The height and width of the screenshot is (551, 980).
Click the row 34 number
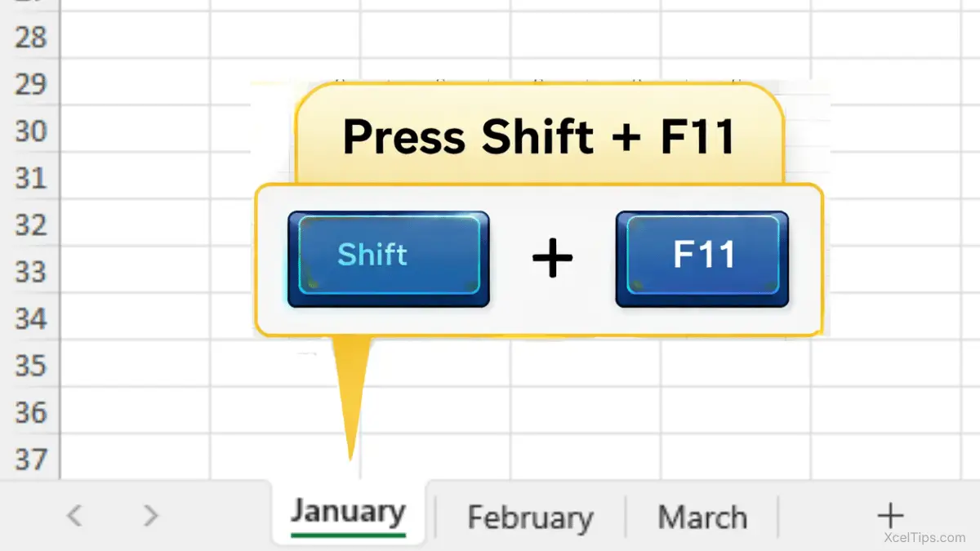click(30, 318)
